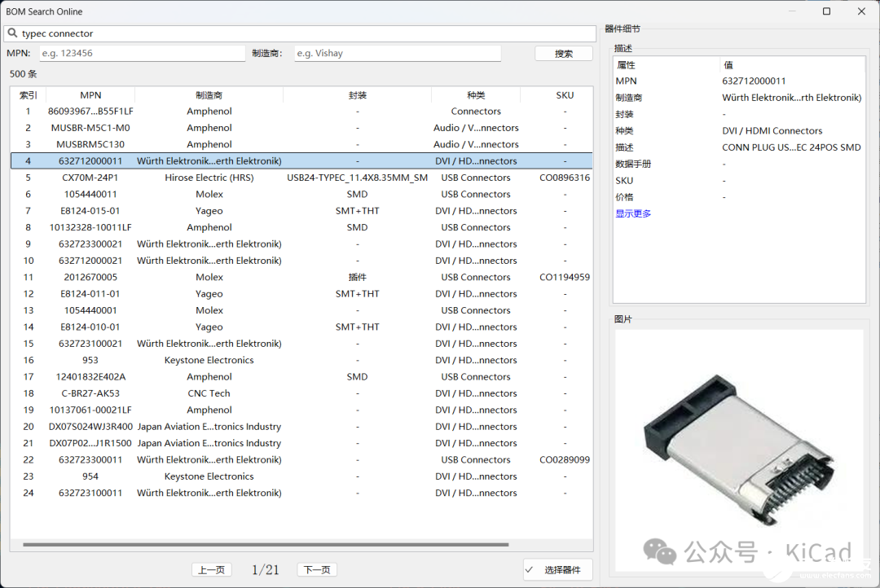Select row with MPN 1054440001
880x588 pixels.
(x=301, y=310)
